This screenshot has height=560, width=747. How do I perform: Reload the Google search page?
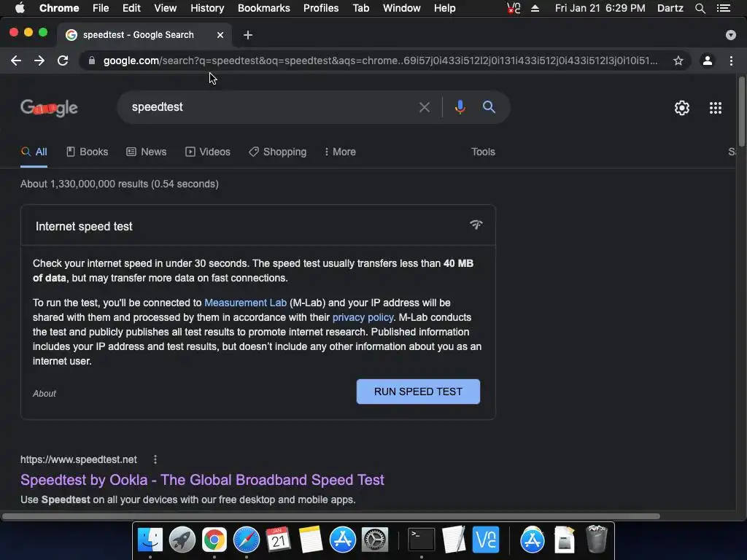(x=63, y=61)
